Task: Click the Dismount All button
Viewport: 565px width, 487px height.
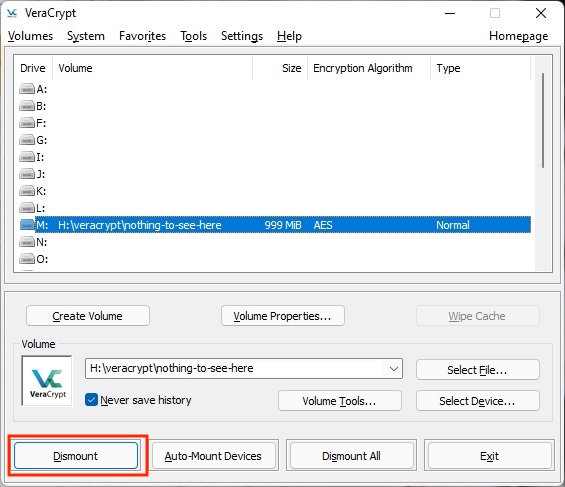Action: tap(351, 456)
